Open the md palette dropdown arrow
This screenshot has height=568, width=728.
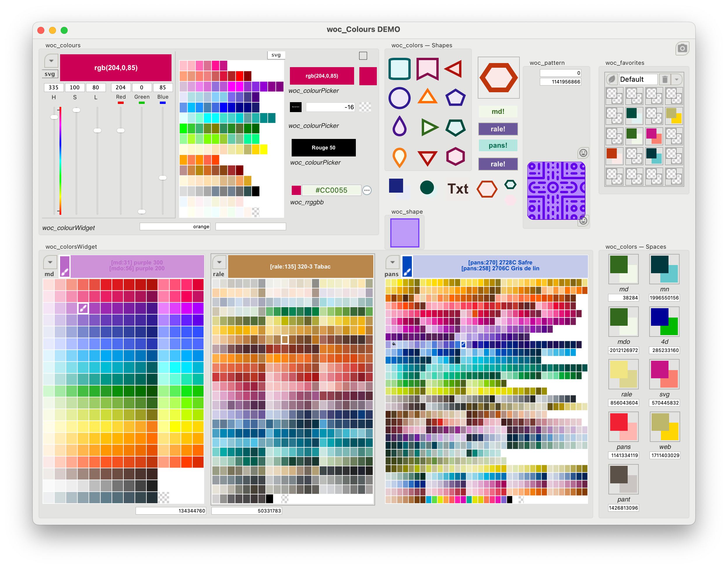50,262
